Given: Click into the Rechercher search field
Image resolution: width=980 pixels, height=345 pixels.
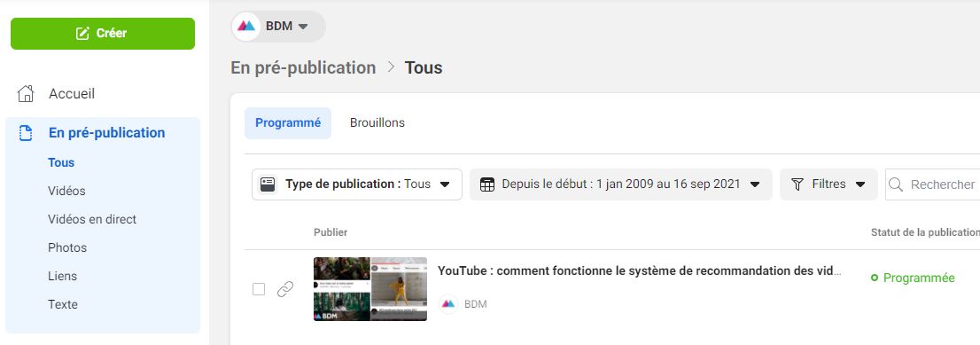Looking at the screenshot, I should click(x=932, y=184).
